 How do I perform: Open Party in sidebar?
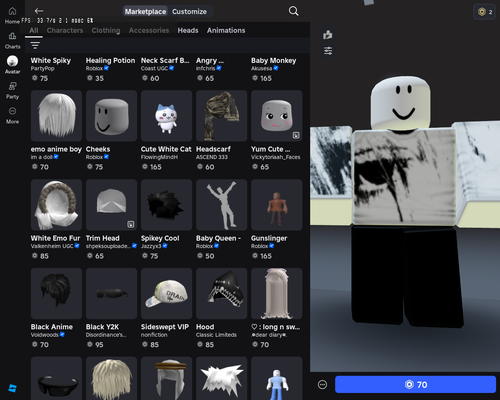(x=12, y=91)
